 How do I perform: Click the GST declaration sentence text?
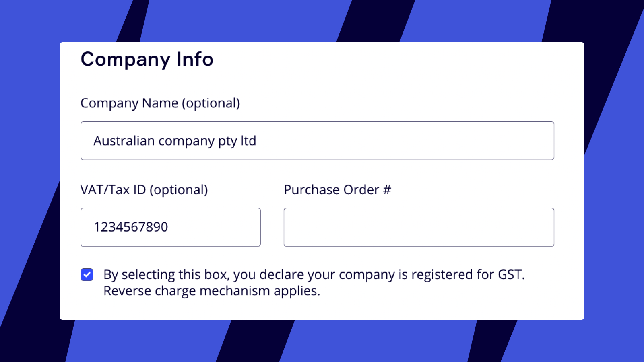pyautogui.click(x=314, y=274)
